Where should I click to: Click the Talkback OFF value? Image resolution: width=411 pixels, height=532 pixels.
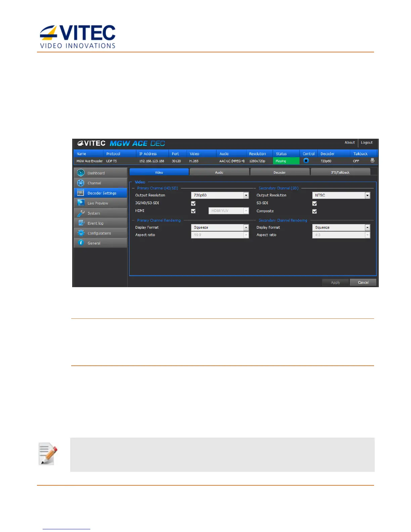[x=356, y=161]
